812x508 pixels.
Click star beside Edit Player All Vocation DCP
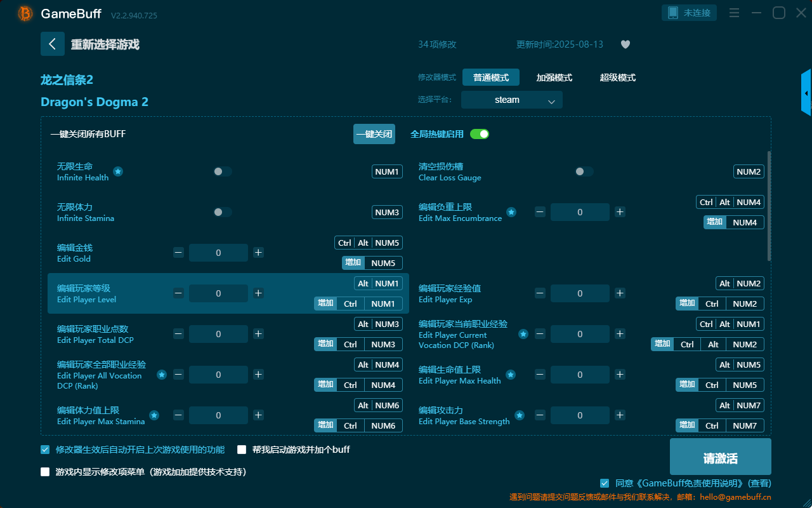tap(162, 375)
